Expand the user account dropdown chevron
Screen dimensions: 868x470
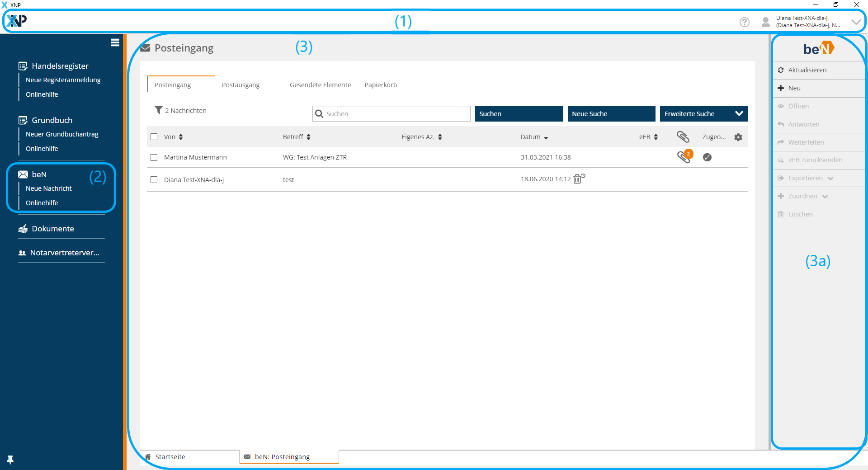point(856,22)
